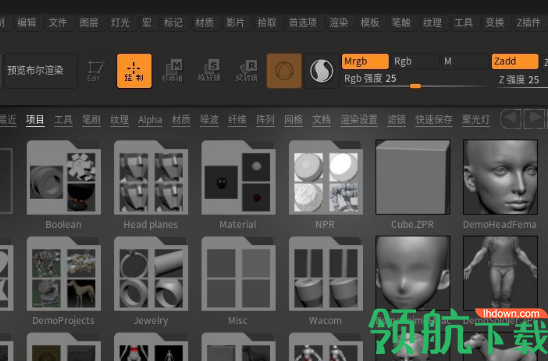Open the 变换 menu
Screen dimensions: 548x361
pos(495,23)
